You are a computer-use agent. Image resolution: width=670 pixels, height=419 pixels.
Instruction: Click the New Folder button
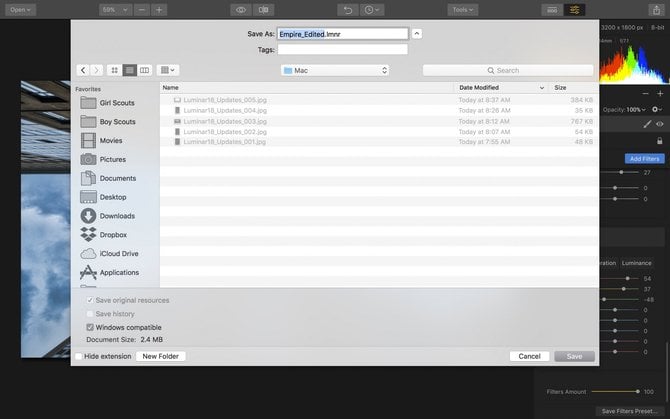[161, 356]
